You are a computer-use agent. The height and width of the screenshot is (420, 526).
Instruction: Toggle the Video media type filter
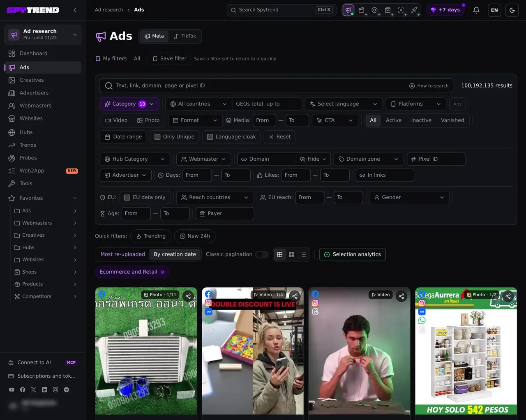(116, 120)
